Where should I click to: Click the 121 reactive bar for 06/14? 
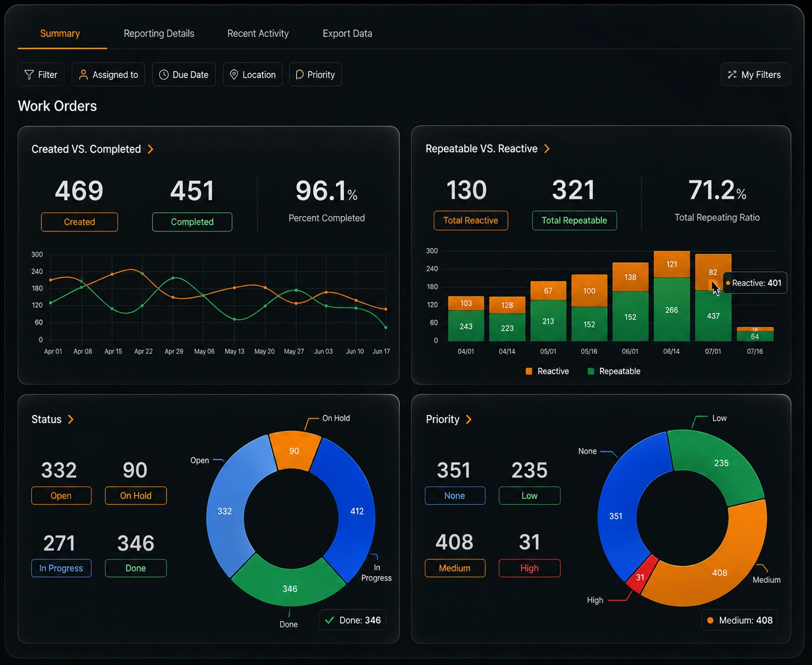pos(671,264)
